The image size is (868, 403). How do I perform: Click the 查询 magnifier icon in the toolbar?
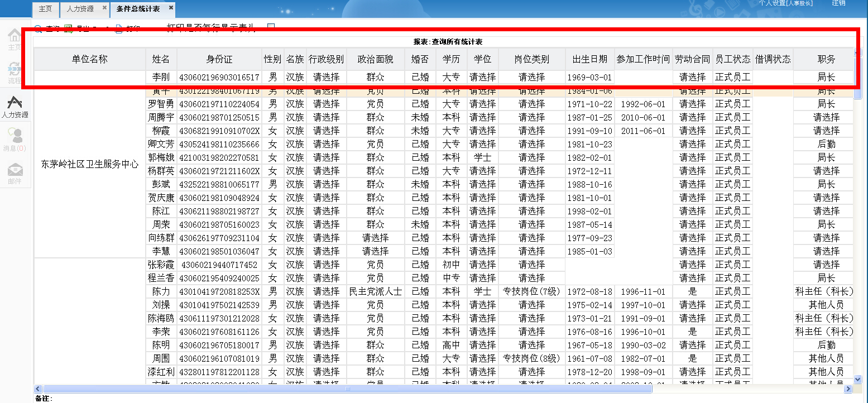pyautogui.click(x=38, y=28)
